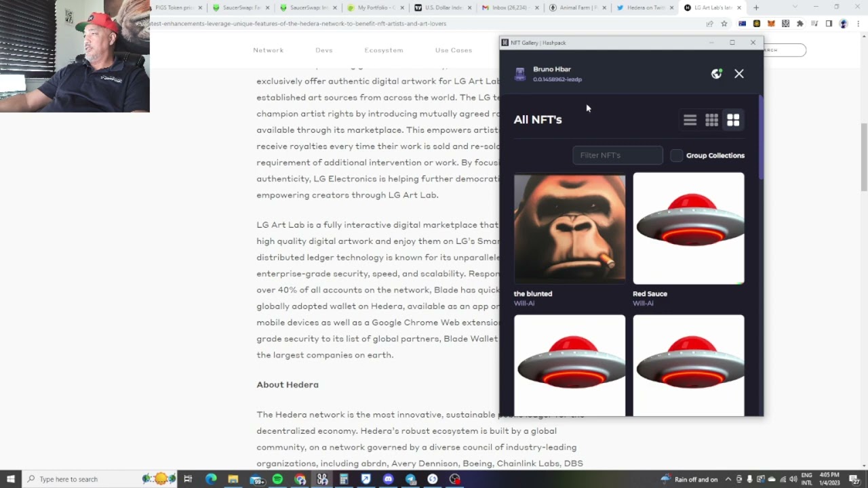Open Telegram from the taskbar

pyautogui.click(x=410, y=479)
